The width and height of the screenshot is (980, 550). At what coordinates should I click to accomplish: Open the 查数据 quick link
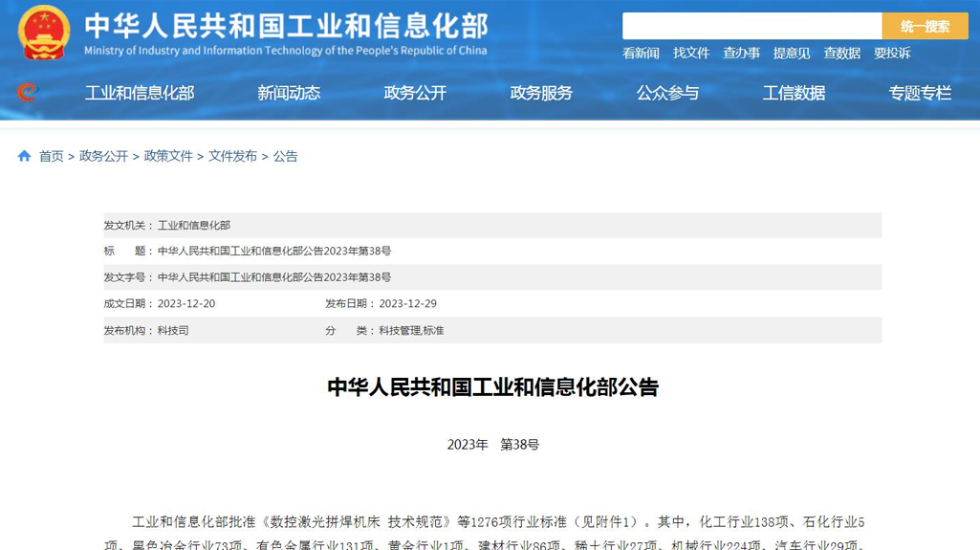tap(842, 54)
